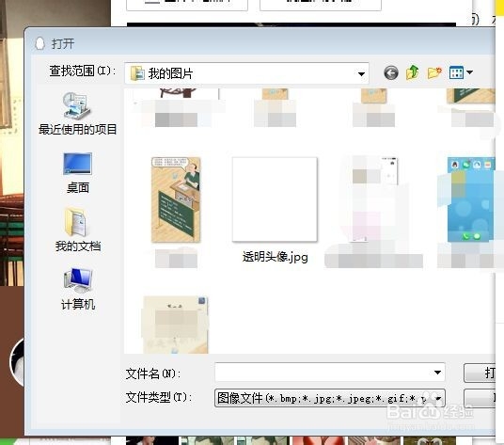Click the 透明头像.jpg file name
504x445 pixels.
[276, 257]
